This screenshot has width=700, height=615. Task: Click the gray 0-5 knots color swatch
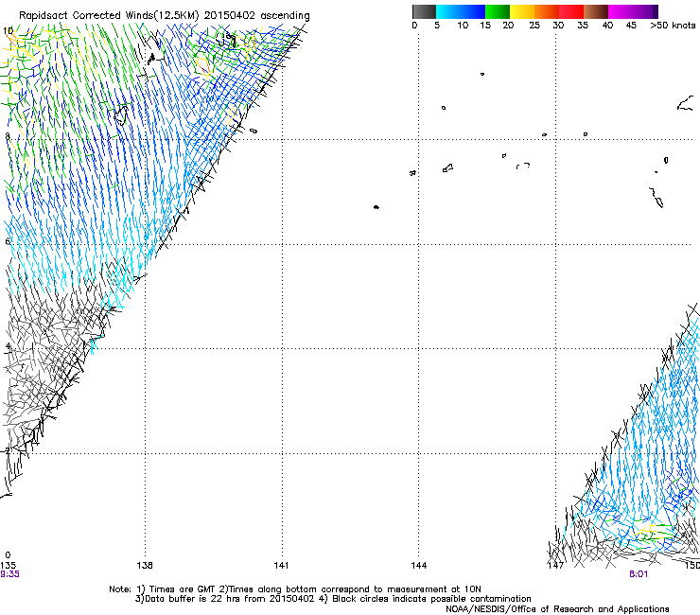click(424, 11)
